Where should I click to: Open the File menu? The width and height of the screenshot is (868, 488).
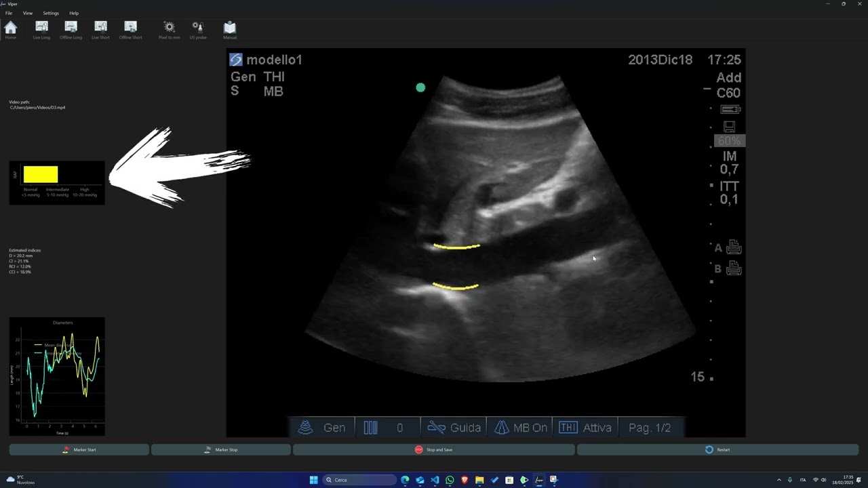coord(9,13)
